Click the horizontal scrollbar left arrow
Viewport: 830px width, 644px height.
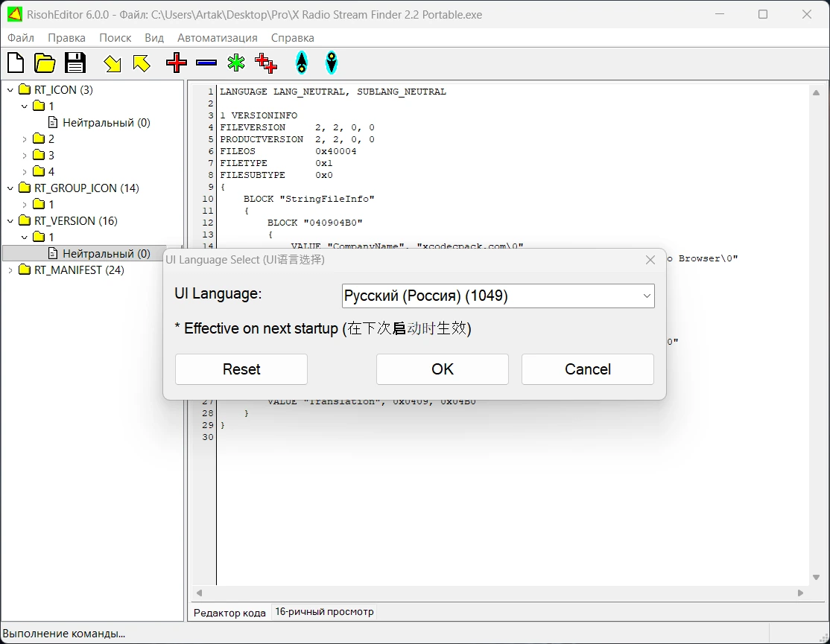[199, 593]
